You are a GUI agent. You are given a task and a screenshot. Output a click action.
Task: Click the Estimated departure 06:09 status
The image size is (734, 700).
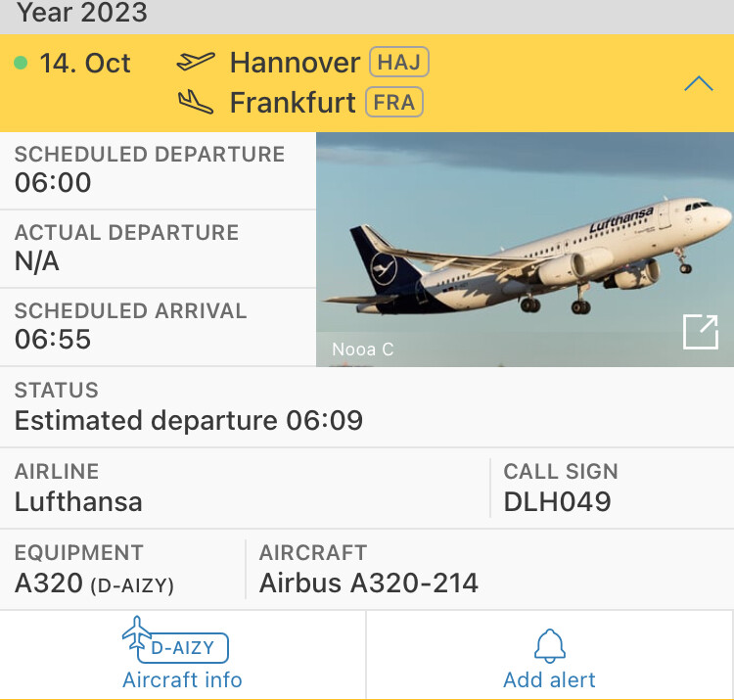pos(189,421)
